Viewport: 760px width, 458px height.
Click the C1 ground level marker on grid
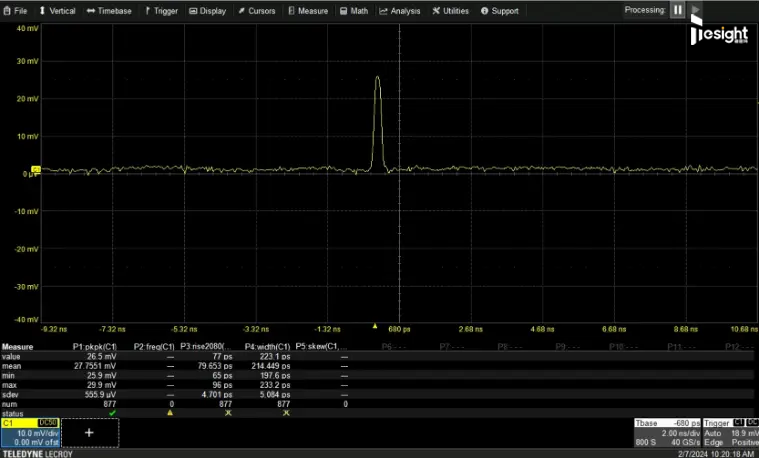point(36,169)
